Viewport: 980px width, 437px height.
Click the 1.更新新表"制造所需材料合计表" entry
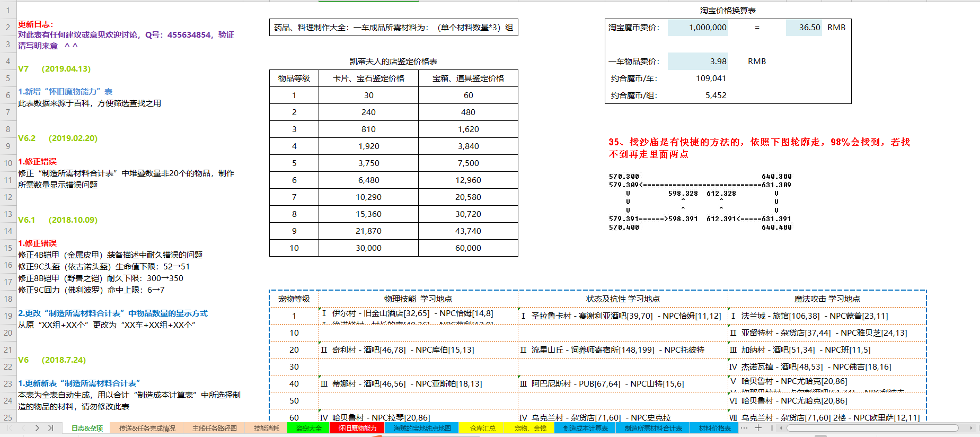coord(79,383)
